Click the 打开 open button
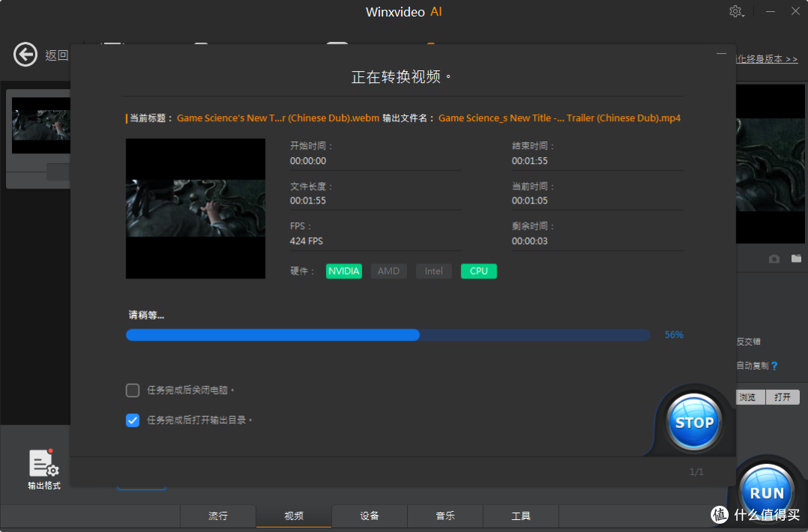This screenshot has height=532, width=808. (783, 397)
